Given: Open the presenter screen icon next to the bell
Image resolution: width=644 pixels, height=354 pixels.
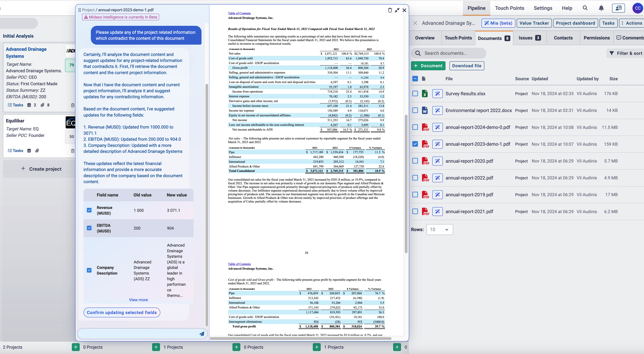Looking at the screenshot, I should 618,8.
